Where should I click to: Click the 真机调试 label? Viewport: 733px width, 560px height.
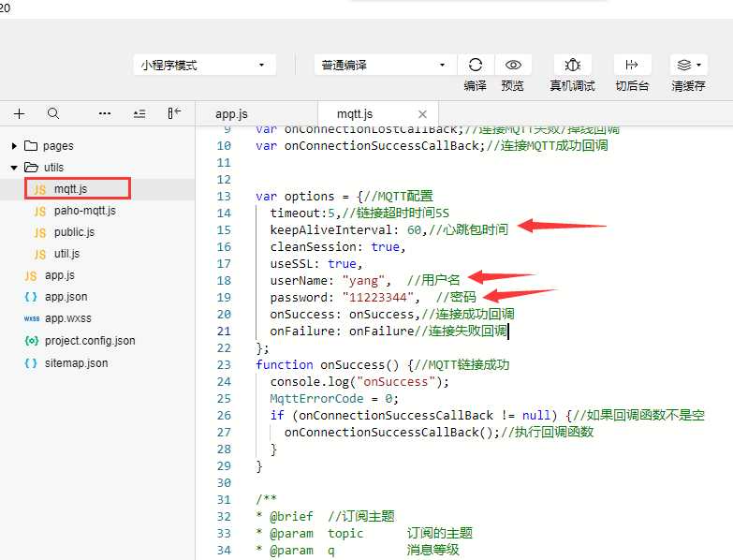point(572,85)
